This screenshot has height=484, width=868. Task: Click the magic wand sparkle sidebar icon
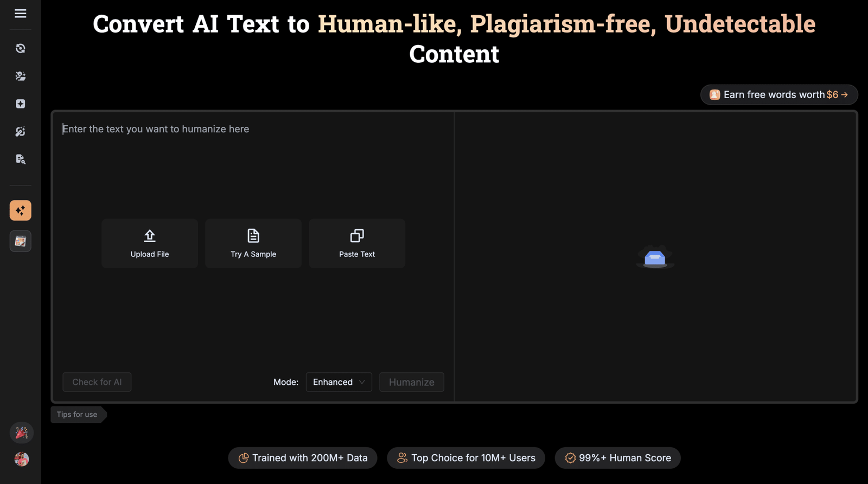pyautogui.click(x=21, y=132)
